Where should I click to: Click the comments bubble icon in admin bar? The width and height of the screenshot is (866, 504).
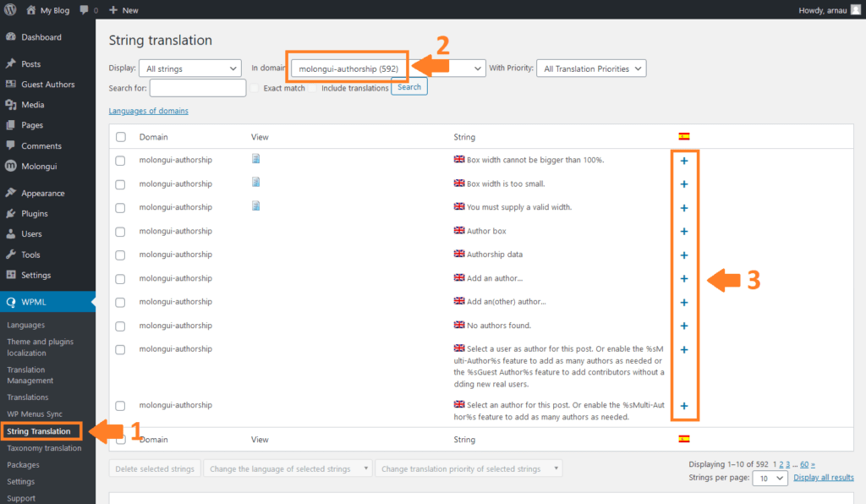coord(84,10)
